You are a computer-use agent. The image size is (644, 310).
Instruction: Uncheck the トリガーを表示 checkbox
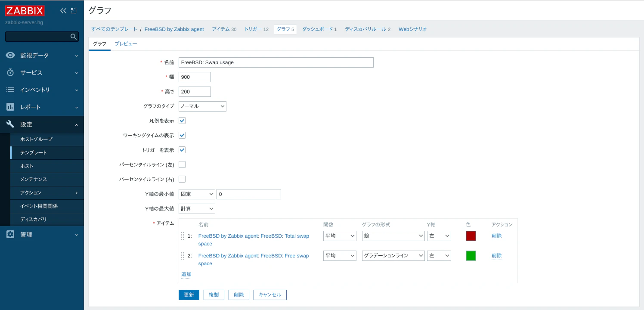click(182, 150)
